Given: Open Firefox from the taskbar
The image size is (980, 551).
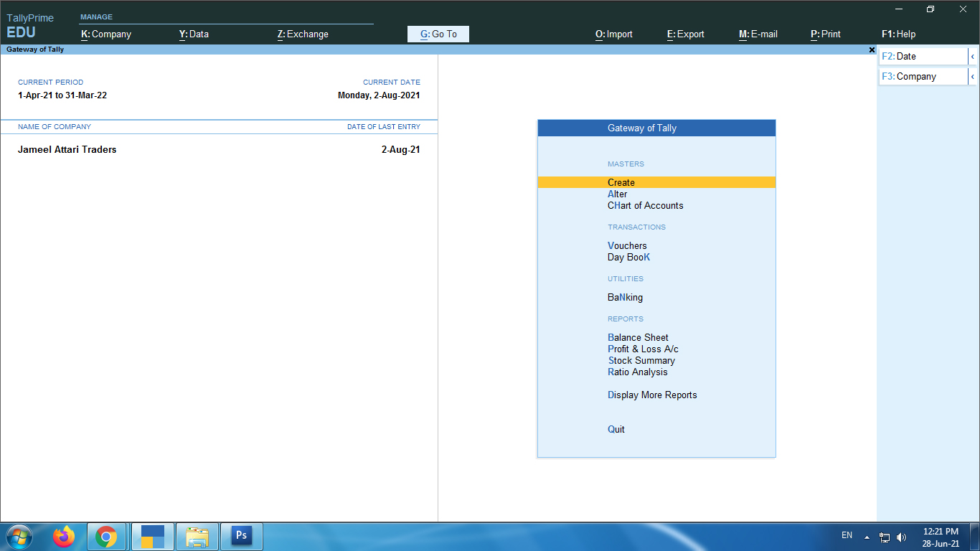Looking at the screenshot, I should pyautogui.click(x=64, y=537).
